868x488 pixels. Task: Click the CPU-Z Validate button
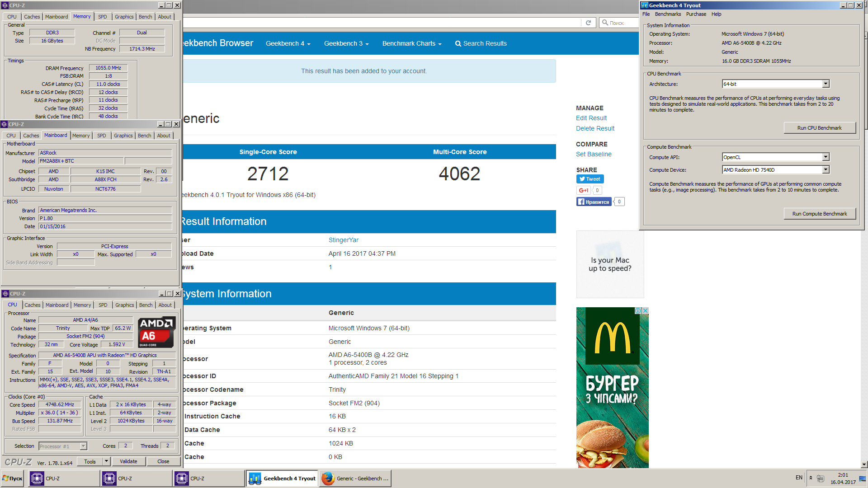tap(128, 461)
